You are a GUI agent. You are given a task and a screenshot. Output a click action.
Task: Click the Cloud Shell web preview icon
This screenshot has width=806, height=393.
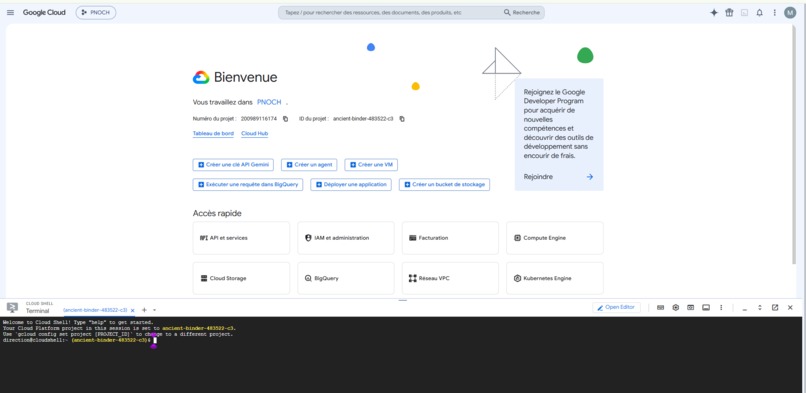click(x=691, y=307)
